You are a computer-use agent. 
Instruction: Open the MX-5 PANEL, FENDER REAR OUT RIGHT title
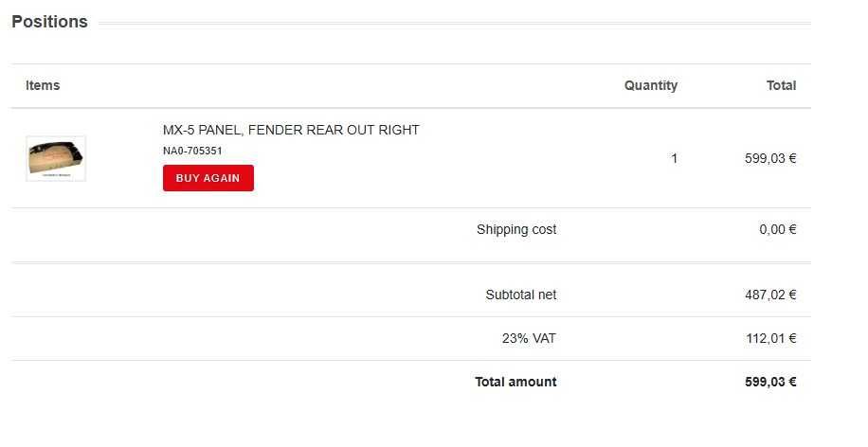(291, 130)
